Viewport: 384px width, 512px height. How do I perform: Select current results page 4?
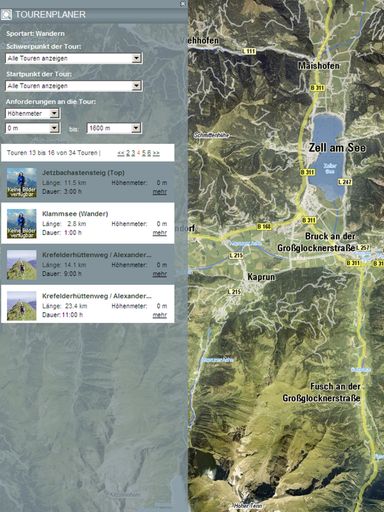tap(139, 153)
